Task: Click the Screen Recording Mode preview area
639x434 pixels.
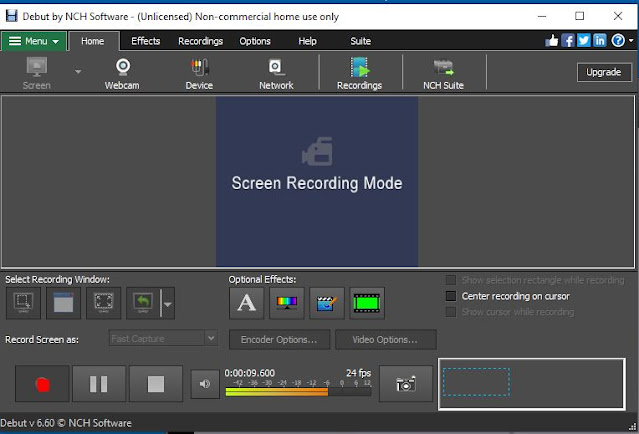Action: click(x=317, y=182)
